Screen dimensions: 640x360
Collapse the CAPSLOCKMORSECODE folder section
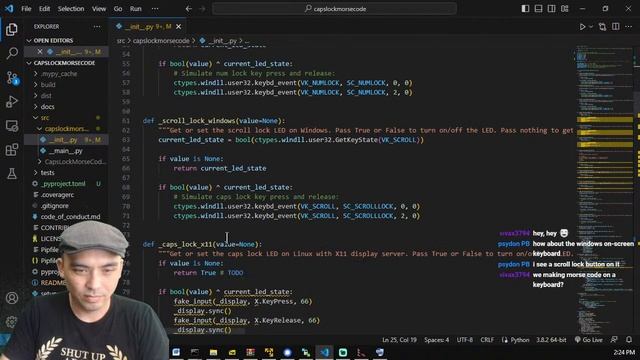coord(64,63)
